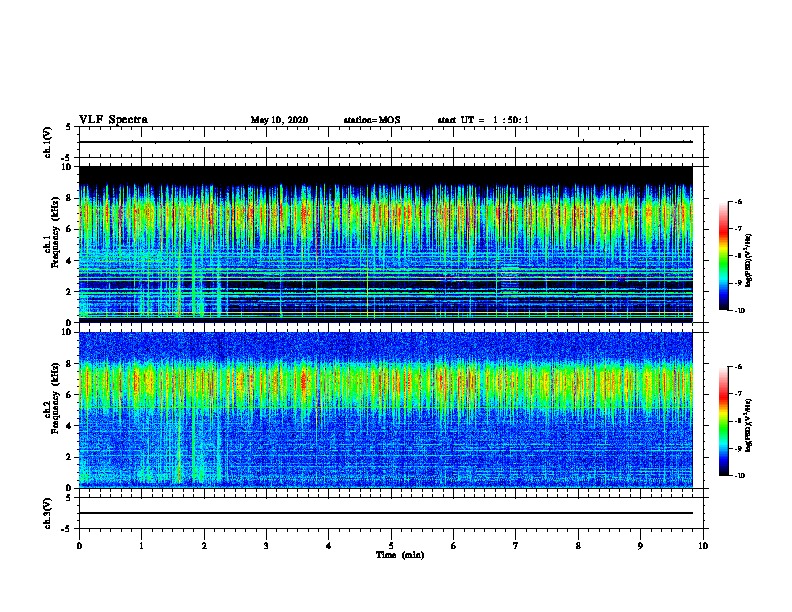Click the "6" kHz tick on ch.2 frequency axis
The height and width of the screenshot is (612, 792).
pyautogui.click(x=70, y=395)
